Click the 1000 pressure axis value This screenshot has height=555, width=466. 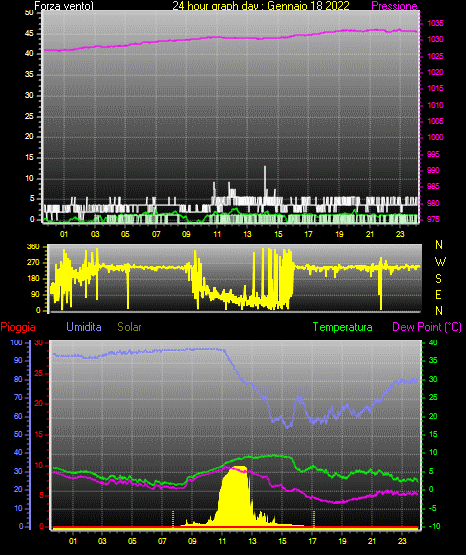click(x=436, y=137)
